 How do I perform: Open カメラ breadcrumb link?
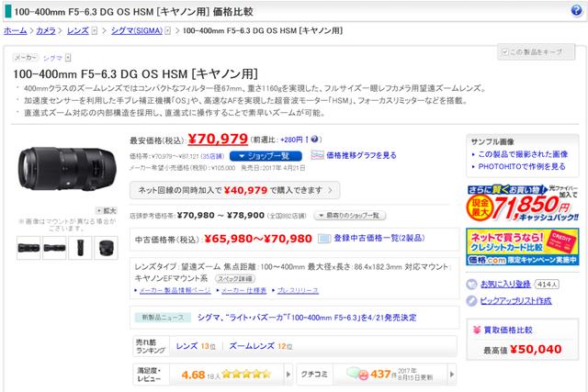click(x=46, y=30)
